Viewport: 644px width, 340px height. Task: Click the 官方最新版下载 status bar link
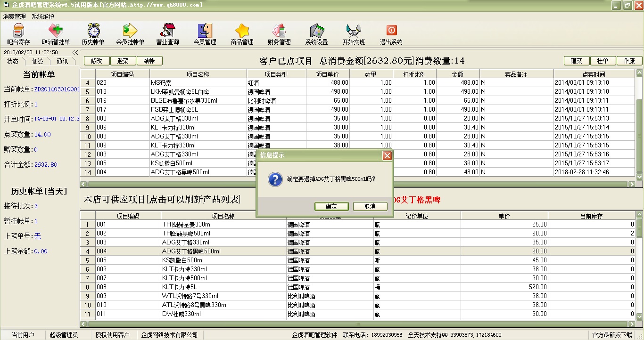click(612, 335)
